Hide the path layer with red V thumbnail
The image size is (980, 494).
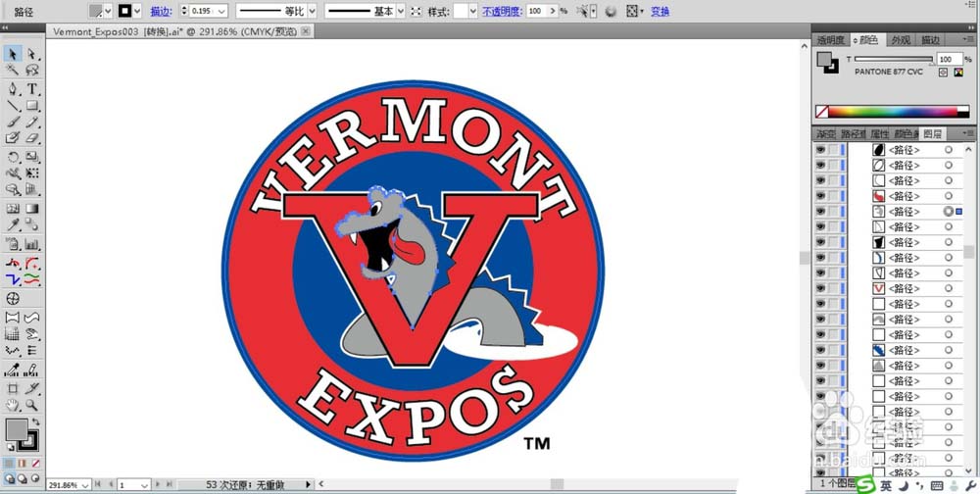[x=820, y=289]
